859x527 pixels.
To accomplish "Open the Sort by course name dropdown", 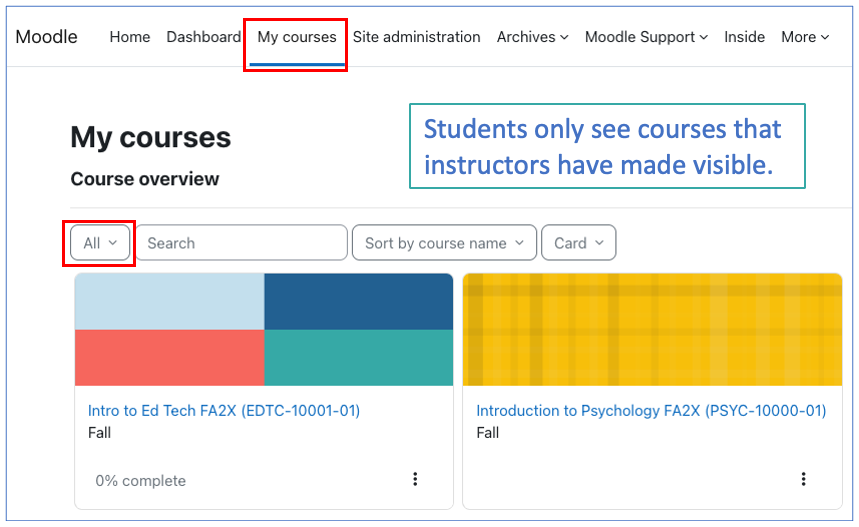I will click(444, 243).
